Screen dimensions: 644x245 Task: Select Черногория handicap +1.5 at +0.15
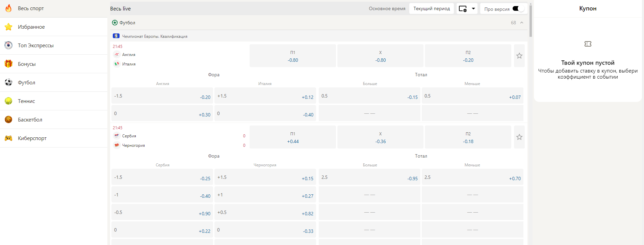click(x=265, y=177)
